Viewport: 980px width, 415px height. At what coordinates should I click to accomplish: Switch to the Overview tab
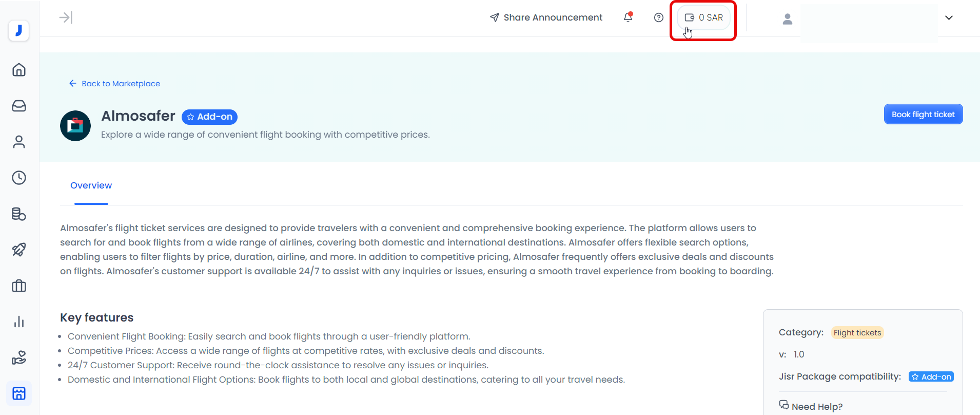pyautogui.click(x=91, y=185)
